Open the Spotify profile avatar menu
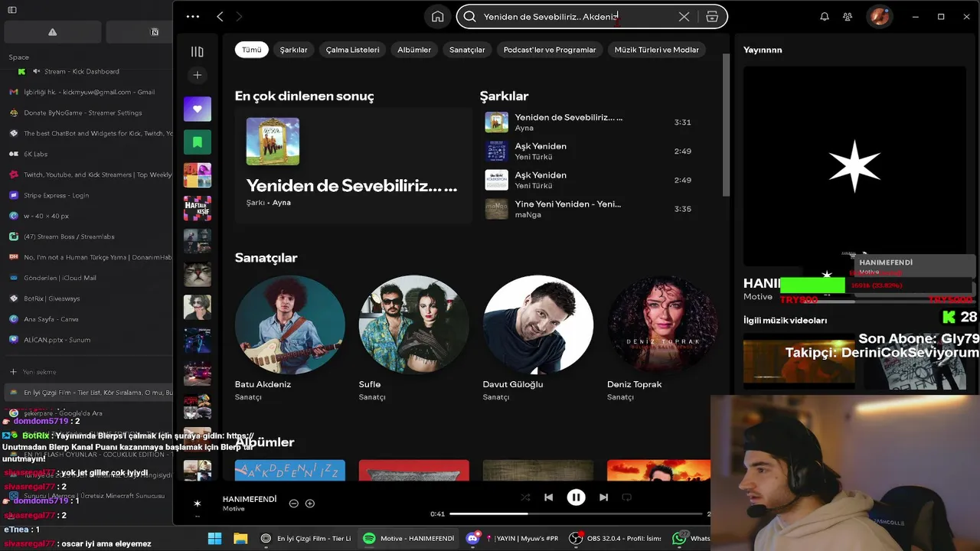Screen dimensions: 980x551 click(x=880, y=16)
